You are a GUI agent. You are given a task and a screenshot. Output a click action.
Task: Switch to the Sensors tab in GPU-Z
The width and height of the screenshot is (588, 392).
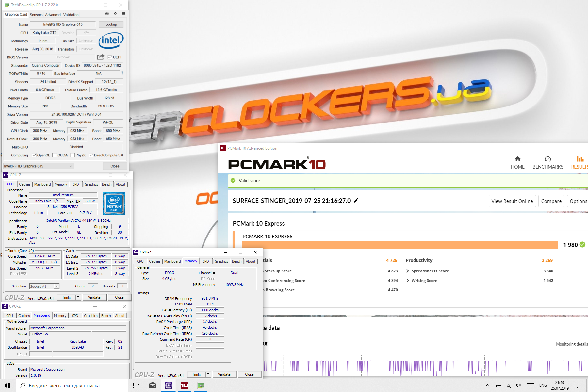tap(36, 15)
